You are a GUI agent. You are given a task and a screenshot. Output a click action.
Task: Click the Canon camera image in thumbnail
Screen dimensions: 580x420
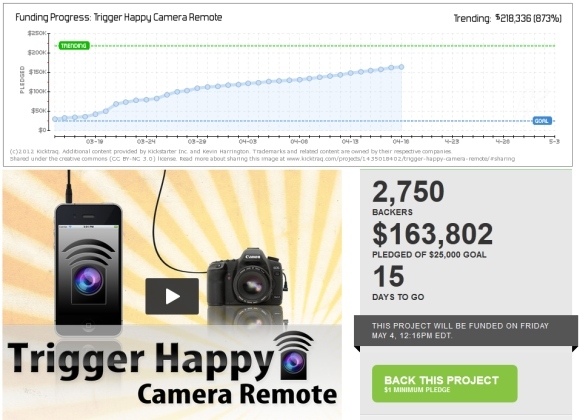point(246,277)
